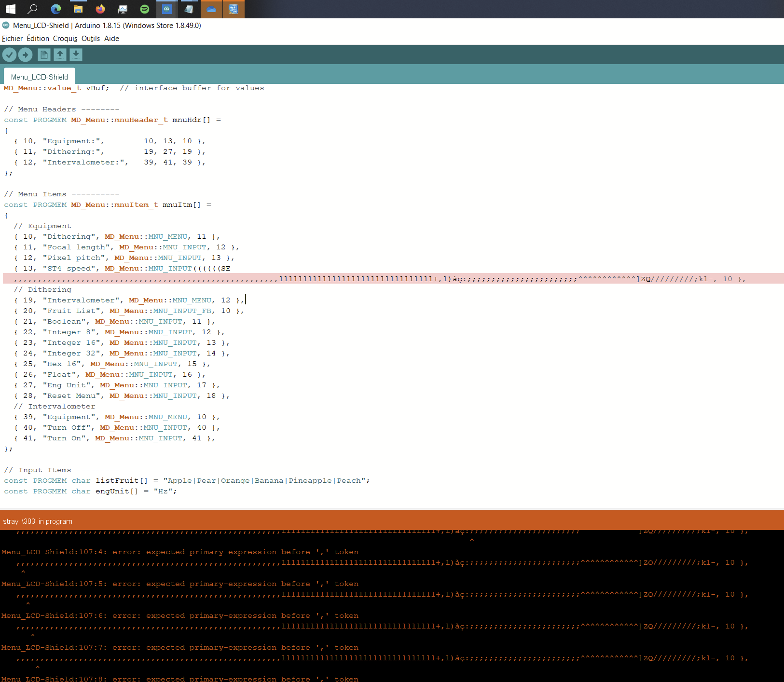Click the 107:7 error message in console
This screenshot has height=682, width=784.
180,648
